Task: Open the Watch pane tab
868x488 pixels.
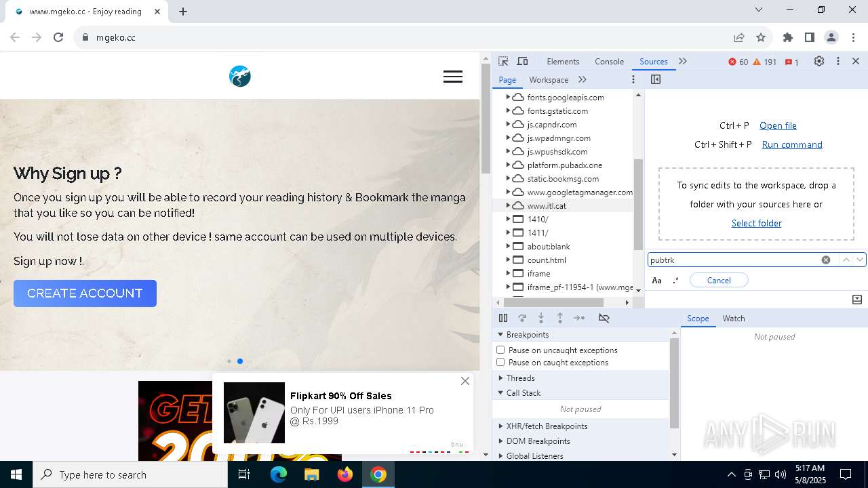Action: pyautogui.click(x=734, y=319)
